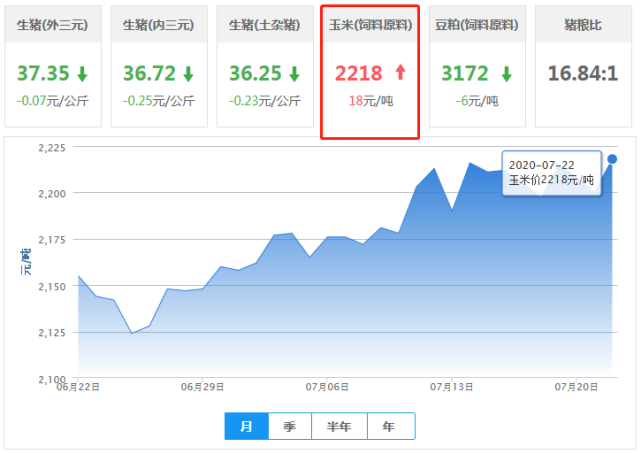The width and height of the screenshot is (641, 454).
Task: Click the 16.84:1 ratio value
Action: (583, 74)
